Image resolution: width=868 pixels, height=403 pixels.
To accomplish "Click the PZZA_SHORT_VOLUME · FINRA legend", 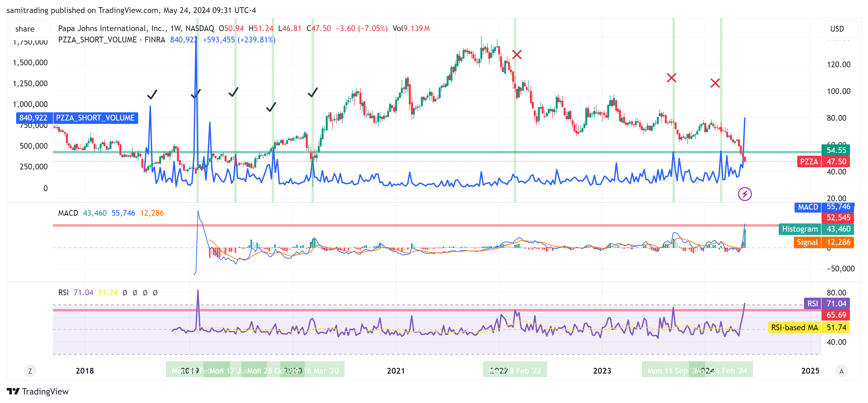I will [111, 40].
